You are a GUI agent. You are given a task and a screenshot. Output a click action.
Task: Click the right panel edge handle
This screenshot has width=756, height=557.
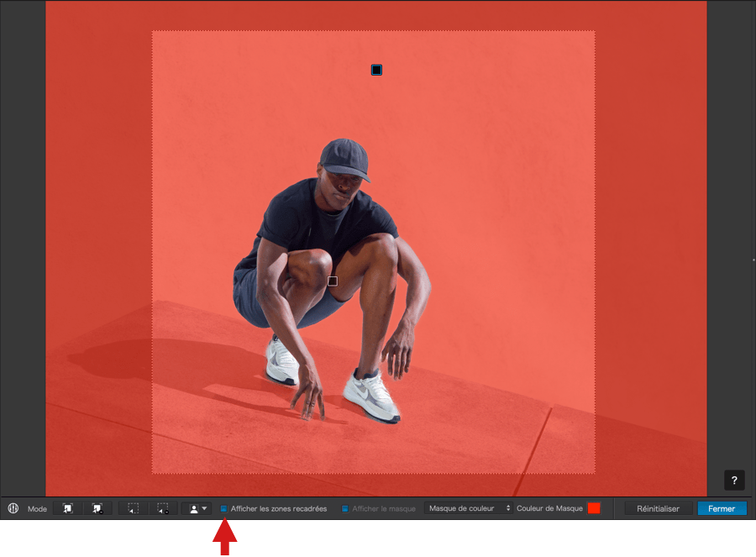click(753, 260)
